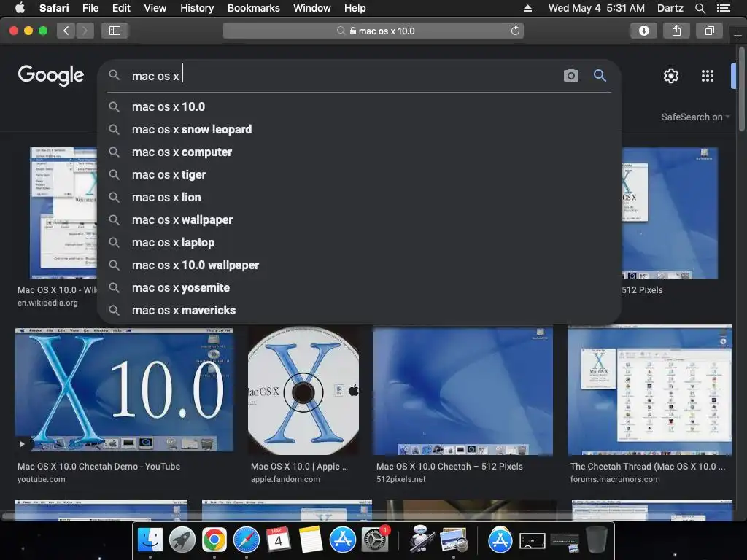747x560 pixels.
Task: Open Mac OS X 10.0 Cheetah Demo YouTube thumbnail
Action: coord(124,390)
